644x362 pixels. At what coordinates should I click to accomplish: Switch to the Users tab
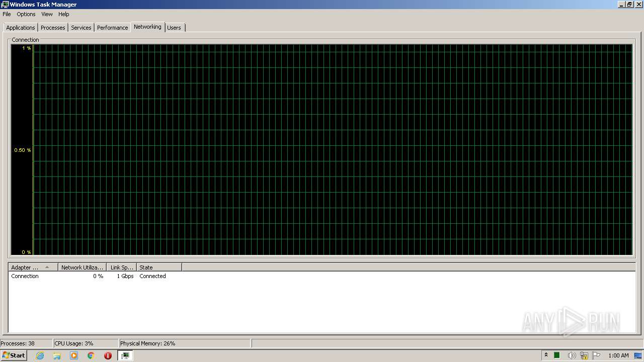point(174,28)
